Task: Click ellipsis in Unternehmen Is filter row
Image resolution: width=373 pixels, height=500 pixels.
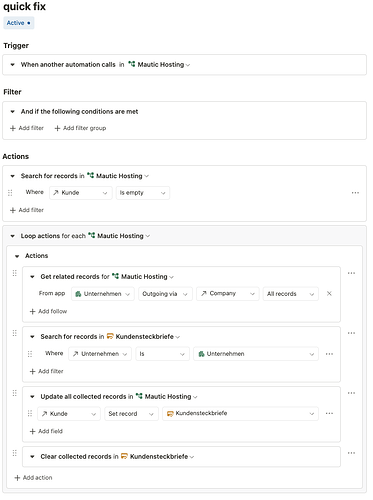Action: (329, 354)
